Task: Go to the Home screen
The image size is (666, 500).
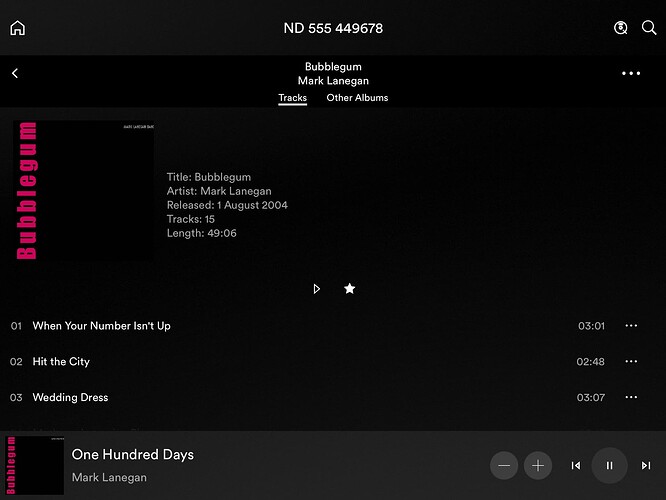Action: tap(17, 28)
